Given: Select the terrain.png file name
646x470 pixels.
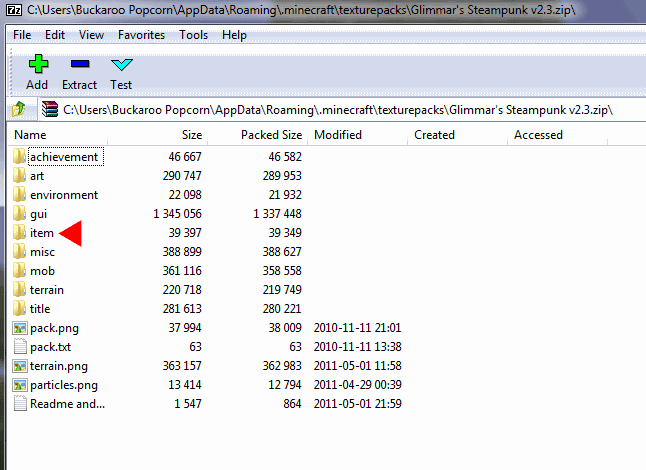Looking at the screenshot, I should click(59, 366).
